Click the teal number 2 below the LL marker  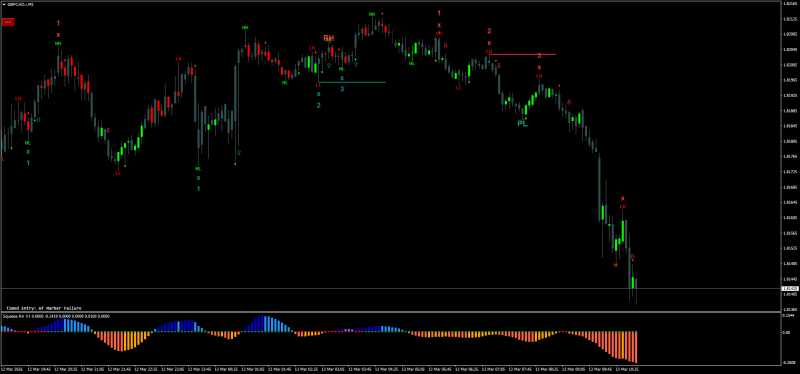(319, 106)
